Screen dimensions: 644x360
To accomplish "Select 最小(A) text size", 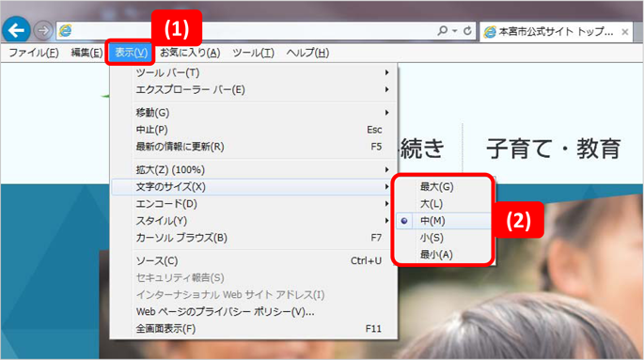I will point(443,255).
